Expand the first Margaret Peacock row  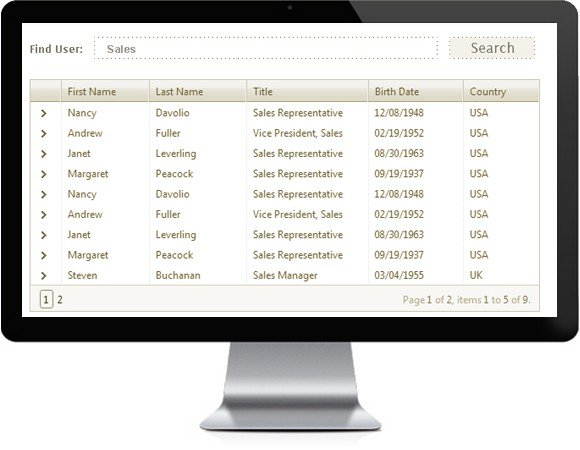click(44, 174)
